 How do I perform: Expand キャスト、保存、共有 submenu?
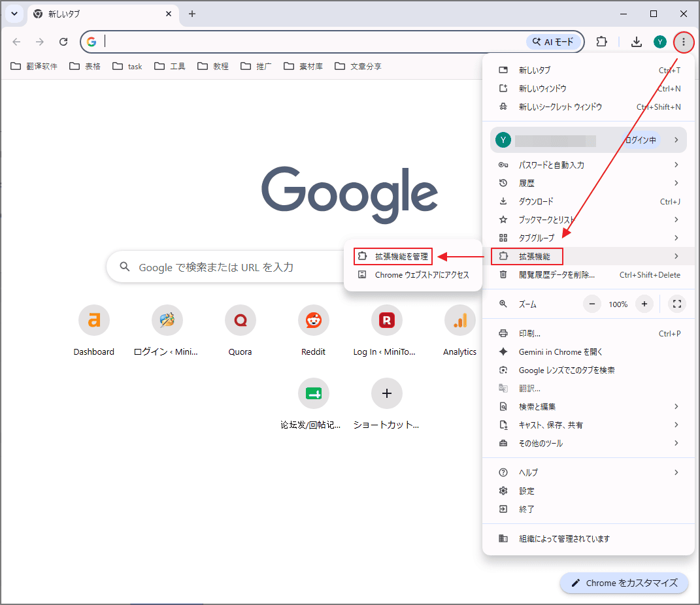[589, 425]
